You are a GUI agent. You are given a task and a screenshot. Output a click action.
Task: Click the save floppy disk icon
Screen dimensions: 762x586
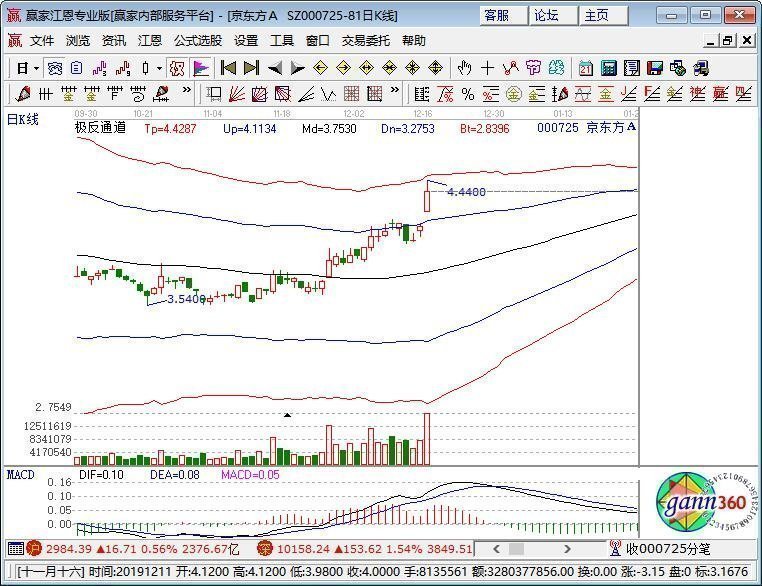pos(655,68)
